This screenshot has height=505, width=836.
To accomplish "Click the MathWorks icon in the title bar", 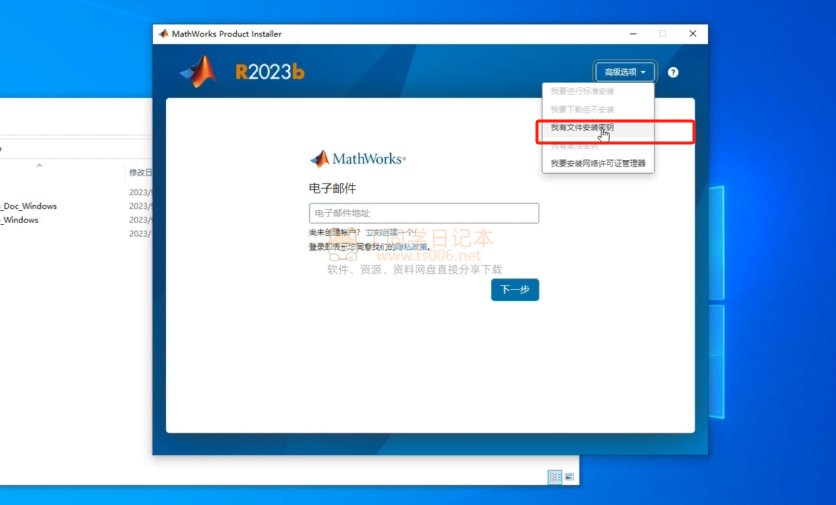I will tap(164, 34).
